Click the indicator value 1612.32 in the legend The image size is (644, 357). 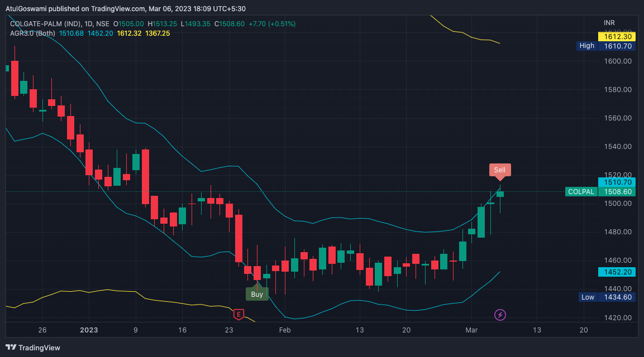tap(129, 33)
